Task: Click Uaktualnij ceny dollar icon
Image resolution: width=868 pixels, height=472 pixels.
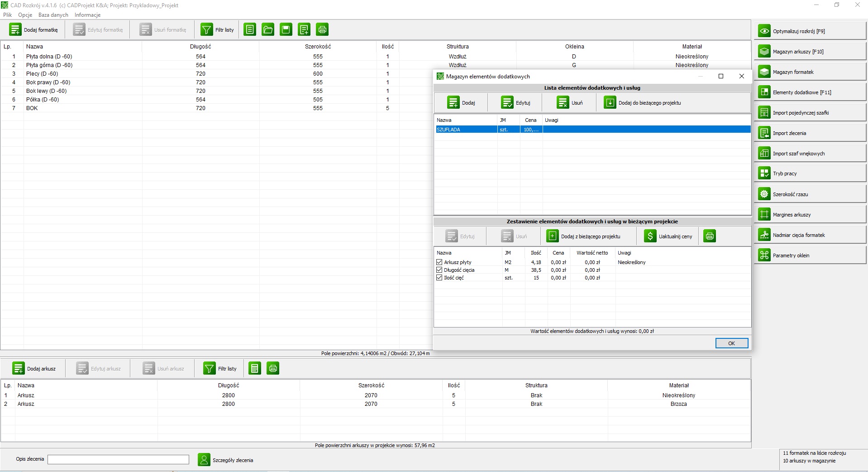Action: tap(650, 236)
